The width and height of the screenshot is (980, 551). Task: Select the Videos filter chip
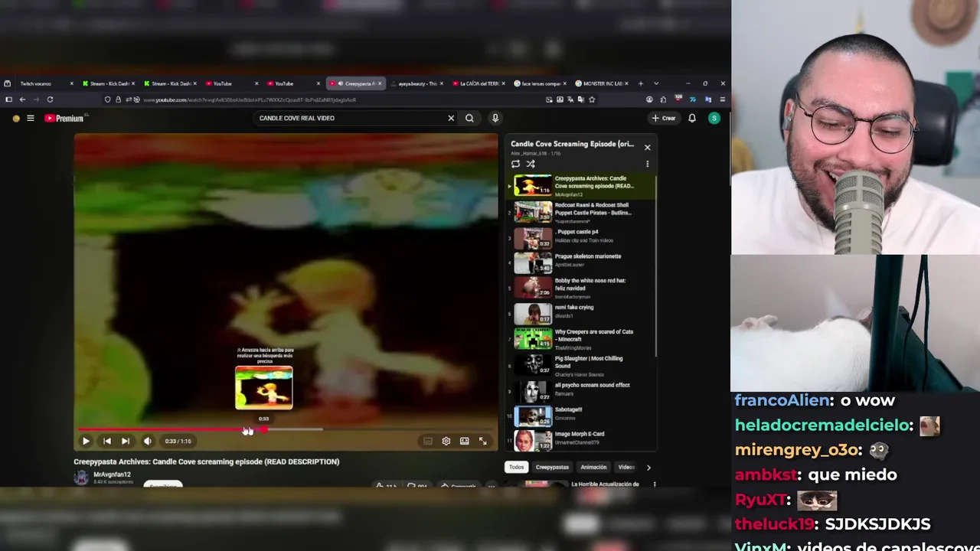626,467
